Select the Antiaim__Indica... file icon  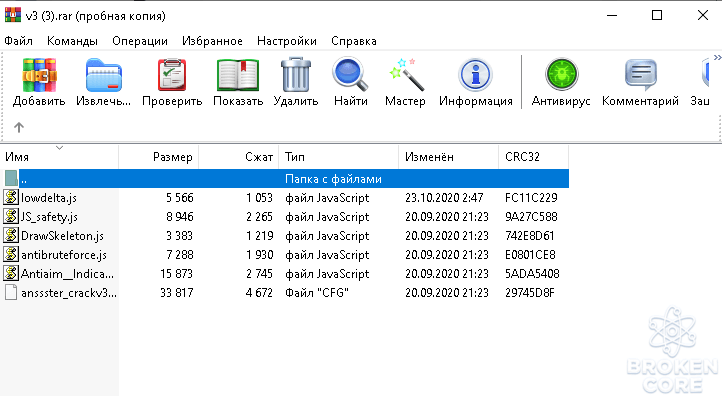point(11,274)
